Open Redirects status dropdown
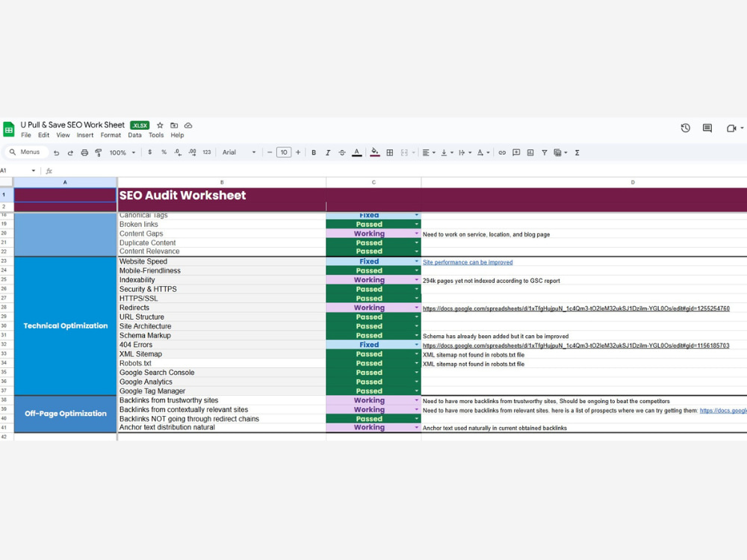Image resolution: width=747 pixels, height=560 pixels. 416,308
